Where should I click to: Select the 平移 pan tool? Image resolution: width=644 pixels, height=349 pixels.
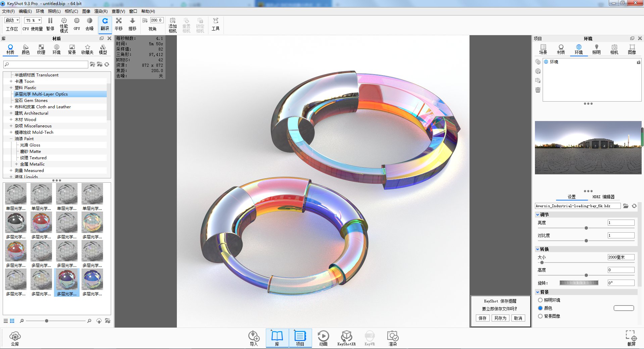[x=119, y=24]
